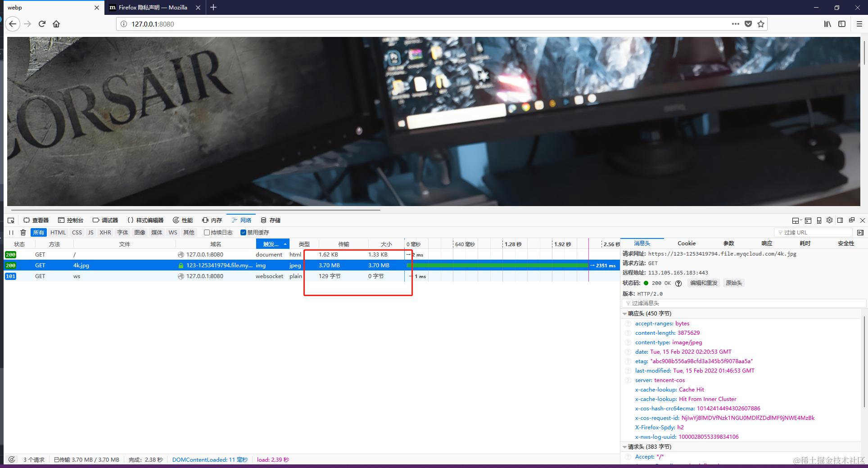
Task: Toggle the network details sidebar pane
Action: (x=860, y=233)
